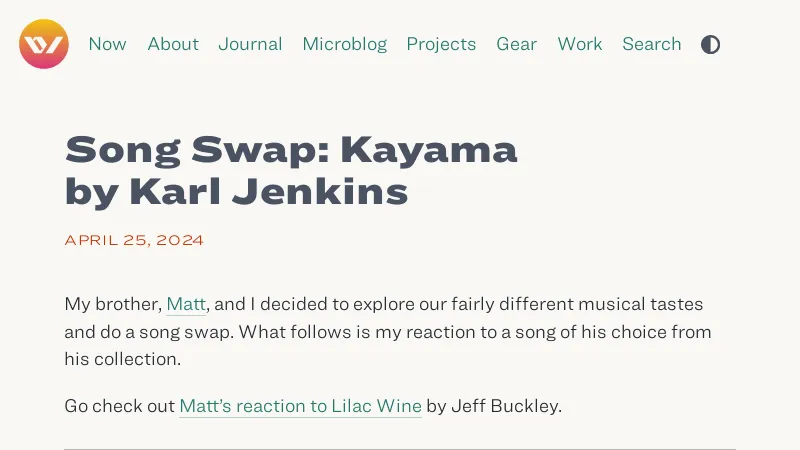Click the April 25, 2024 date
The image size is (800, 450).
[x=134, y=240]
